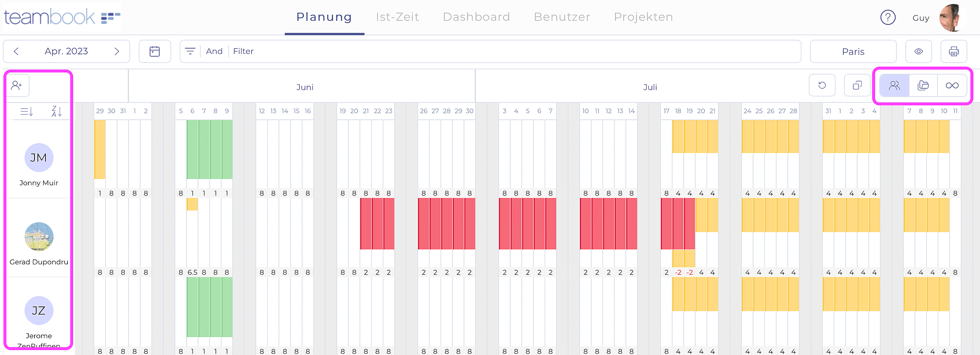Go to previous month arrow
The height and width of the screenshot is (355, 980).
[16, 51]
